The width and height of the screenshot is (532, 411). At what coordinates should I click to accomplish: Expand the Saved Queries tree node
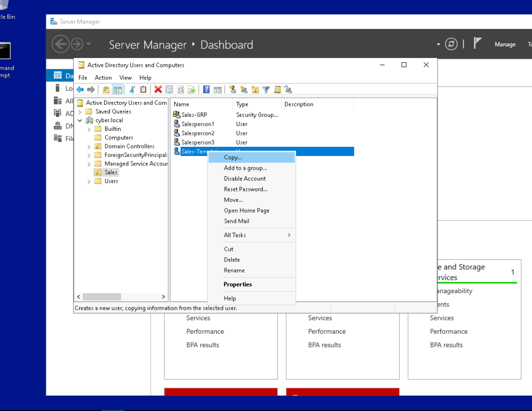point(80,112)
